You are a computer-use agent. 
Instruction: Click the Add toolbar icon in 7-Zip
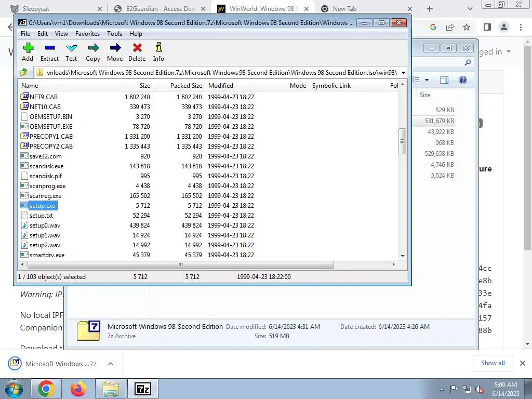[28, 48]
